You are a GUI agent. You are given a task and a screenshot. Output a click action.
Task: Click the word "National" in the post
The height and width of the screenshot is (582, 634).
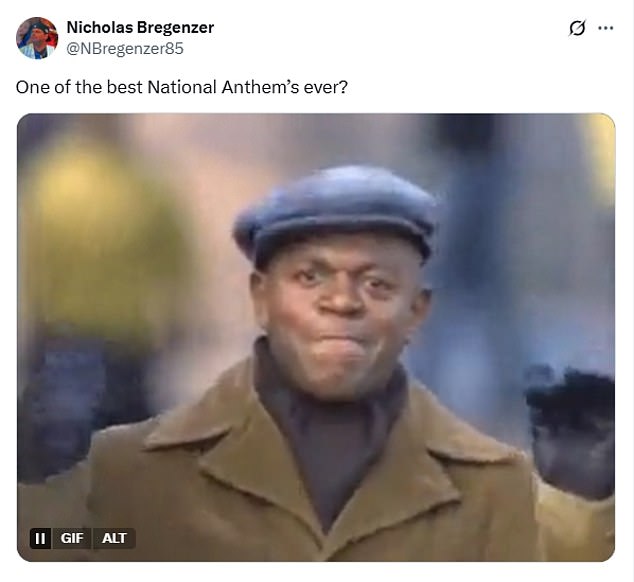(x=182, y=87)
